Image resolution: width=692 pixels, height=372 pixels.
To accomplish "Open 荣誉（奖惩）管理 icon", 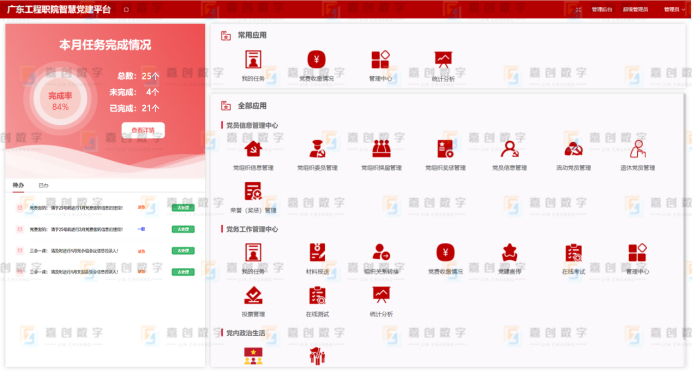I will coord(253,192).
